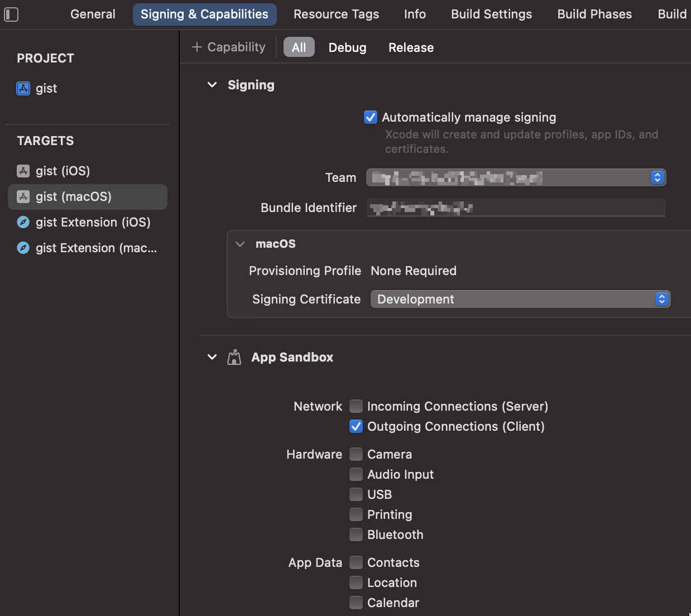
Task: Open the Team dropdown
Action: 516,177
